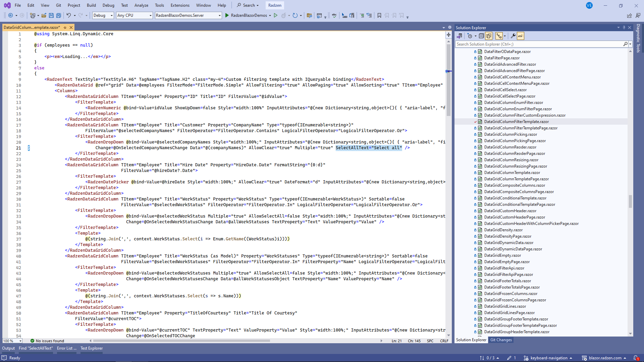Image resolution: width=644 pixels, height=362 pixels.
Task: Collapse all items in Solution Explorer
Action: tap(482, 36)
